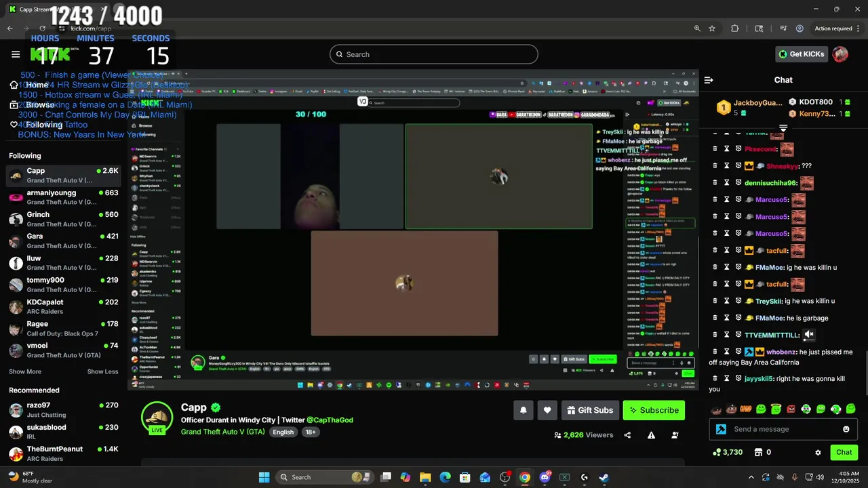The image size is (868, 488).
Task: Open Following in sidebar
Action: [37, 125]
